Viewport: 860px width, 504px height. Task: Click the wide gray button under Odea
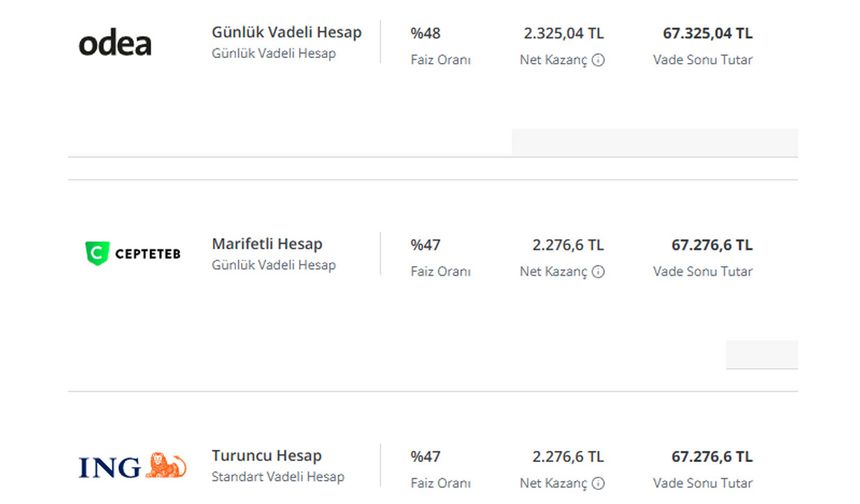click(x=655, y=143)
